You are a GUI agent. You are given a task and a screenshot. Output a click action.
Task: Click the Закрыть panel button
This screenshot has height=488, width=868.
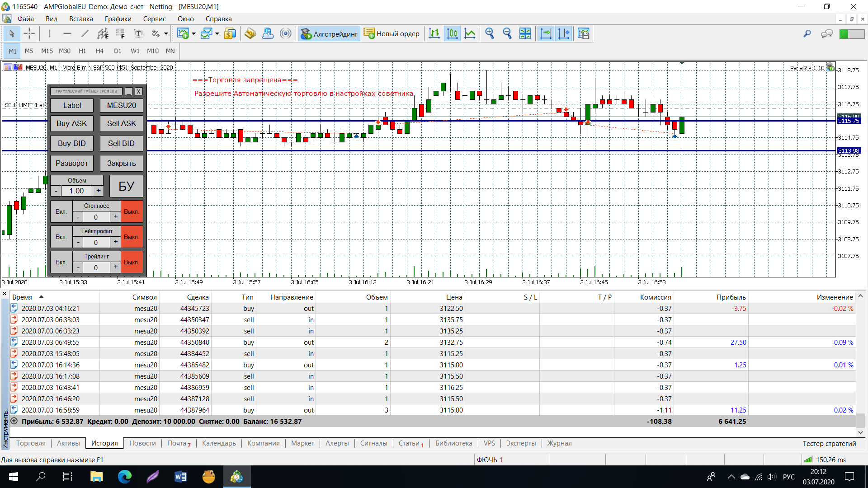pos(121,163)
